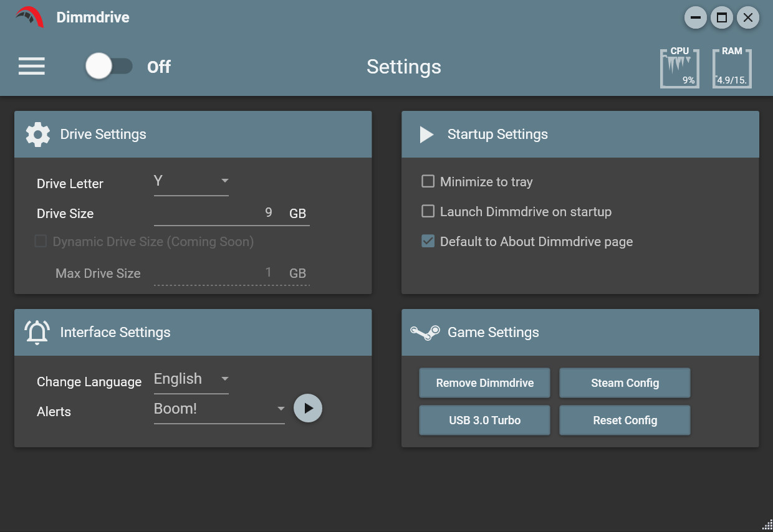Play the selected alert sound

308,408
